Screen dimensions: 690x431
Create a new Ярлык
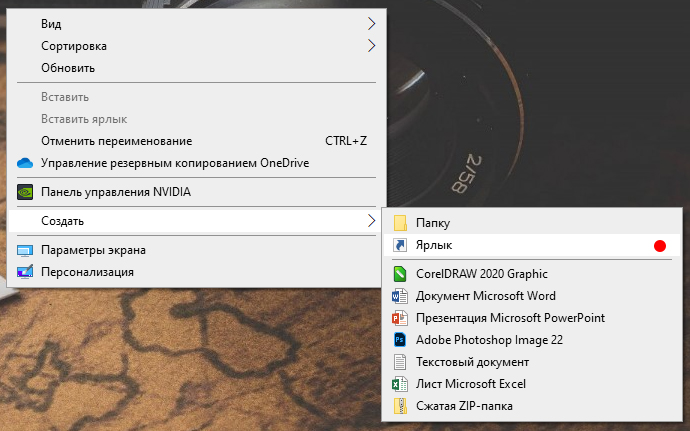(532, 245)
